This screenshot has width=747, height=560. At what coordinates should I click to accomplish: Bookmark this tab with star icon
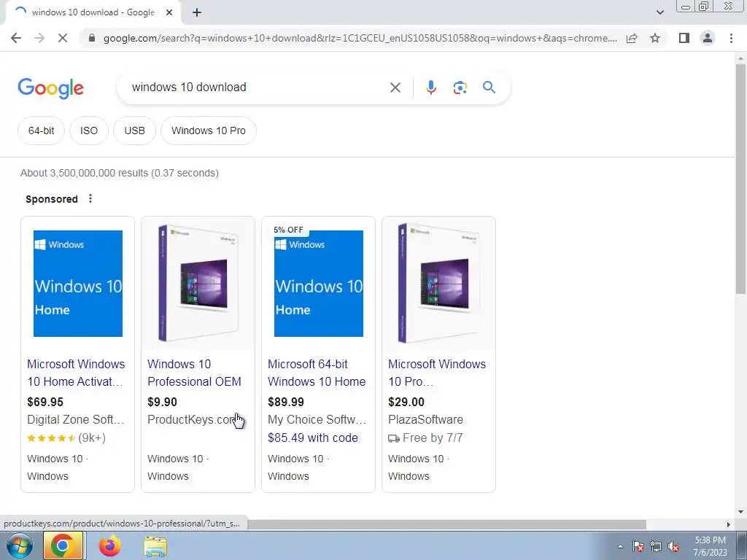pos(655,38)
